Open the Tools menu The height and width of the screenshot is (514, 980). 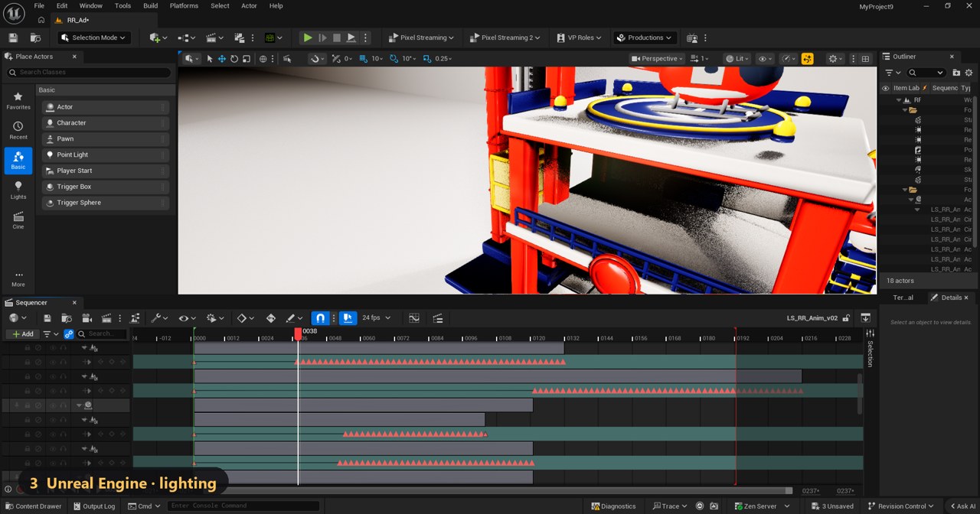click(x=122, y=5)
